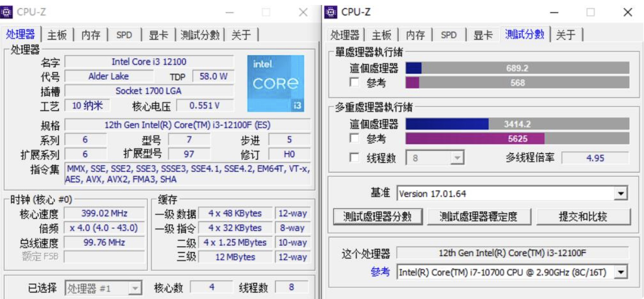Viewport: 644px width, 299px height.
Task: Click the bottom 线程数 value 8
Action: coord(291,287)
